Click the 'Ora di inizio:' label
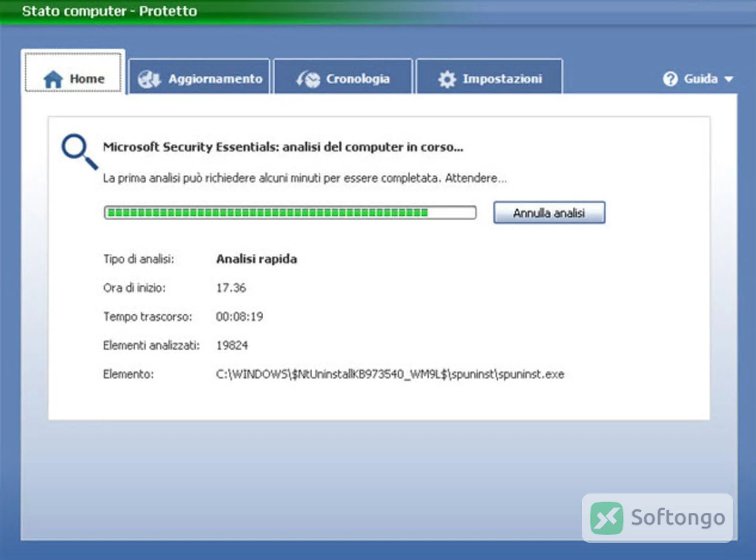The image size is (756, 560). pyautogui.click(x=134, y=288)
